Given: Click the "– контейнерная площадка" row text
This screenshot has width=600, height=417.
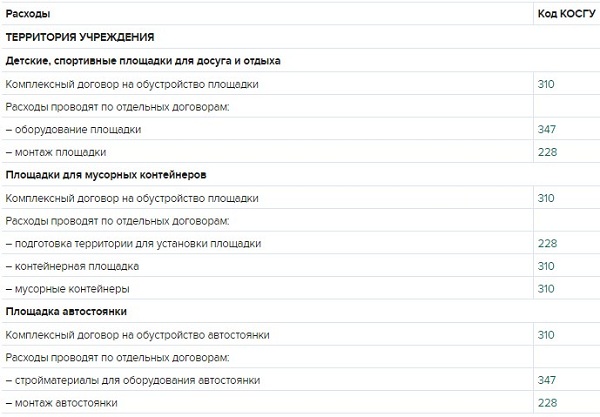Looking at the screenshot, I should pos(72,266).
